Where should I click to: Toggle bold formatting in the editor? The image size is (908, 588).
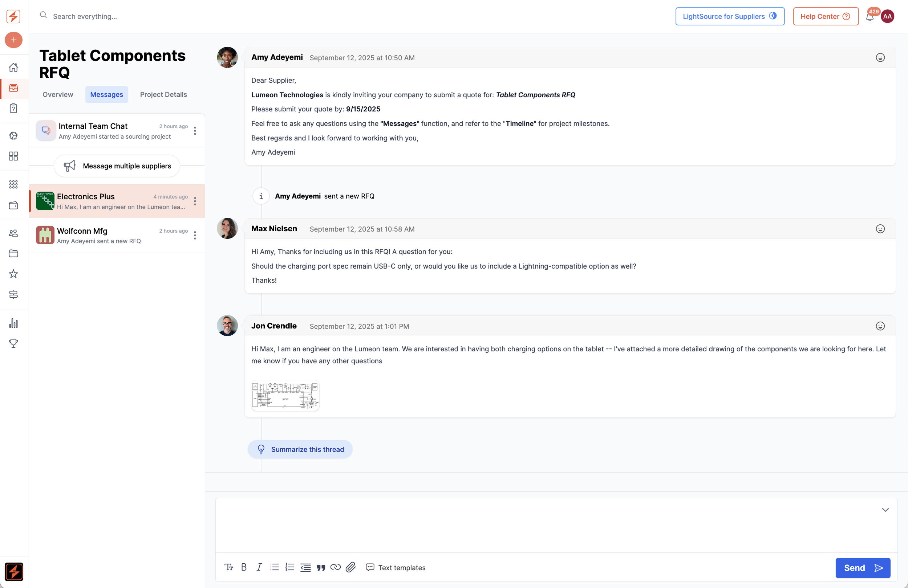(244, 567)
